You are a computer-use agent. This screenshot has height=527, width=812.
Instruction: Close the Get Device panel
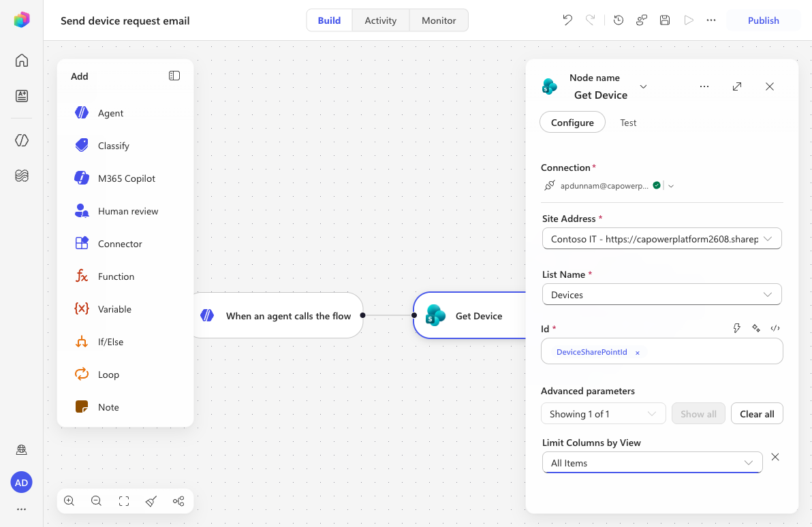click(x=770, y=86)
